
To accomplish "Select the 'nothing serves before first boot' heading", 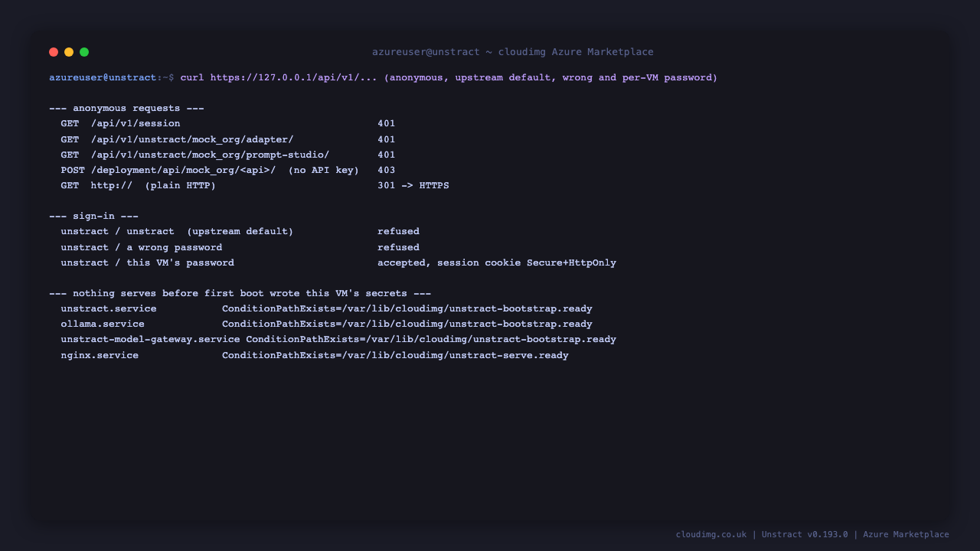I will pyautogui.click(x=240, y=293).
